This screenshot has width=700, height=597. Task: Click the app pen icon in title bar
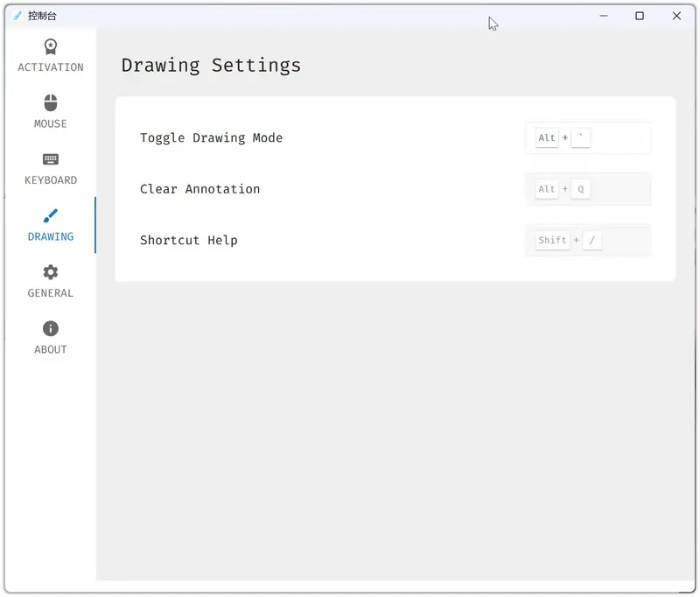17,16
